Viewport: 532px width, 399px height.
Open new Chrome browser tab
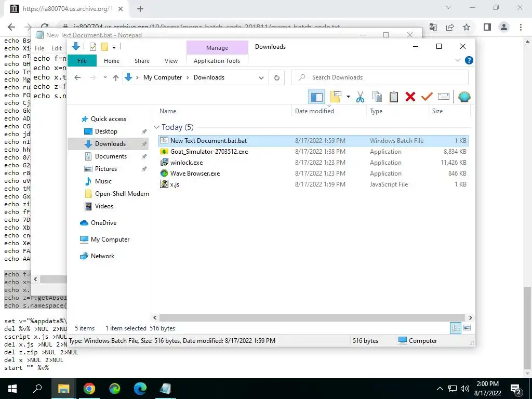tap(140, 9)
